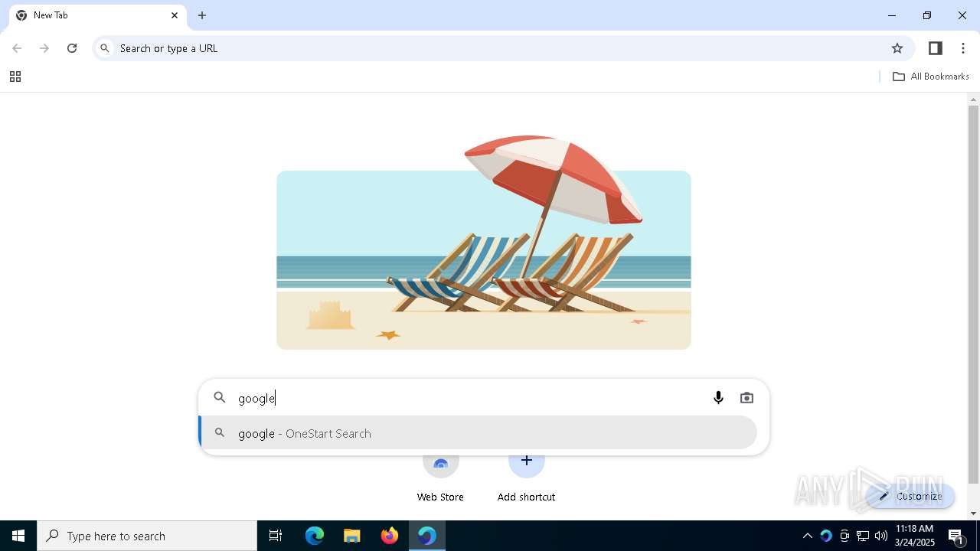
Task: Open a new tab with plus button
Action: click(x=202, y=15)
